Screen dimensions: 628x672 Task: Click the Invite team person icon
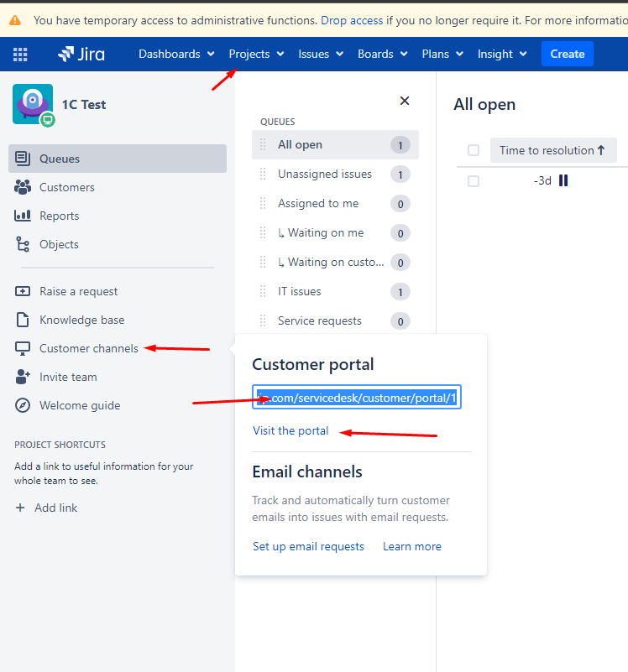point(23,377)
